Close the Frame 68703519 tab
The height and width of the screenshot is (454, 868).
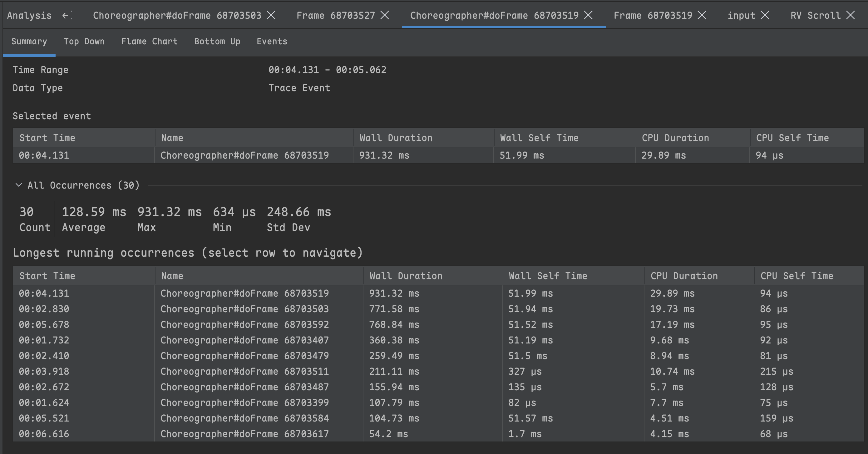702,15
